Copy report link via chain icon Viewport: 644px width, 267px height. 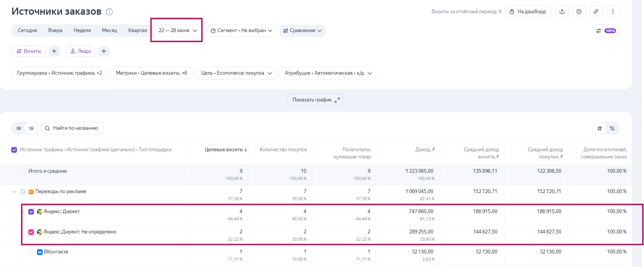(596, 12)
